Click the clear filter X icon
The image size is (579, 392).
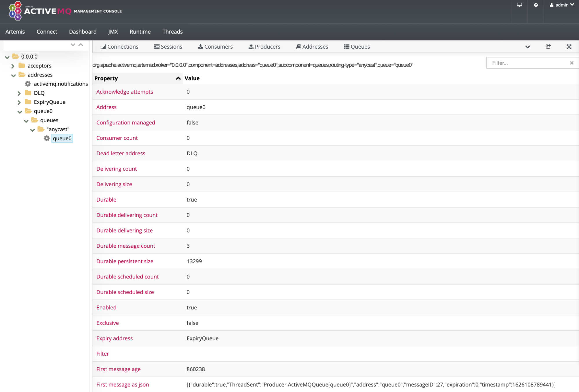click(x=572, y=63)
